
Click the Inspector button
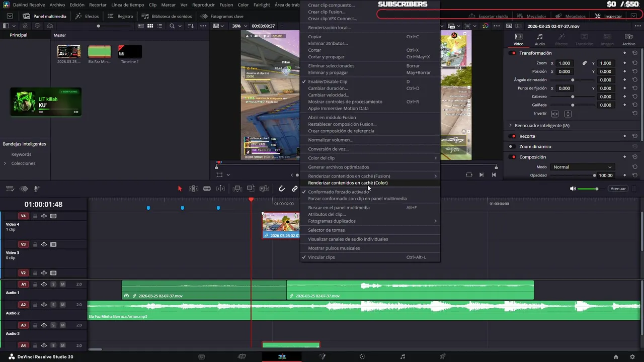point(608,16)
